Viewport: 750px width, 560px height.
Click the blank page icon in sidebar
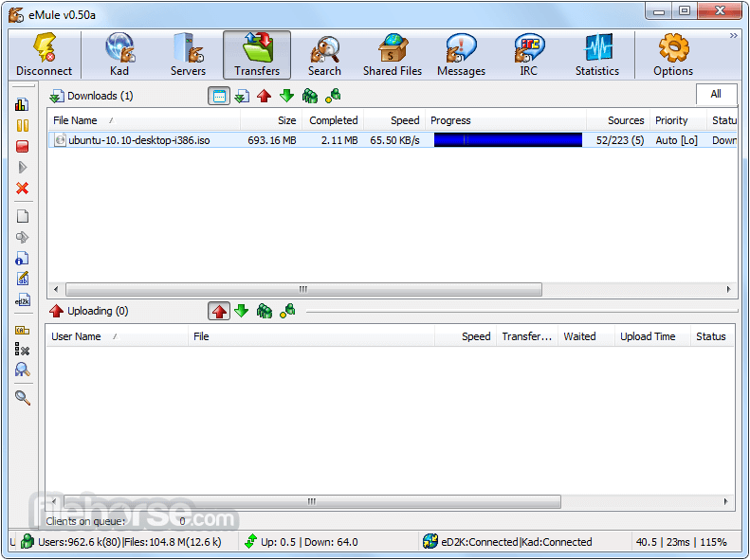click(22, 216)
